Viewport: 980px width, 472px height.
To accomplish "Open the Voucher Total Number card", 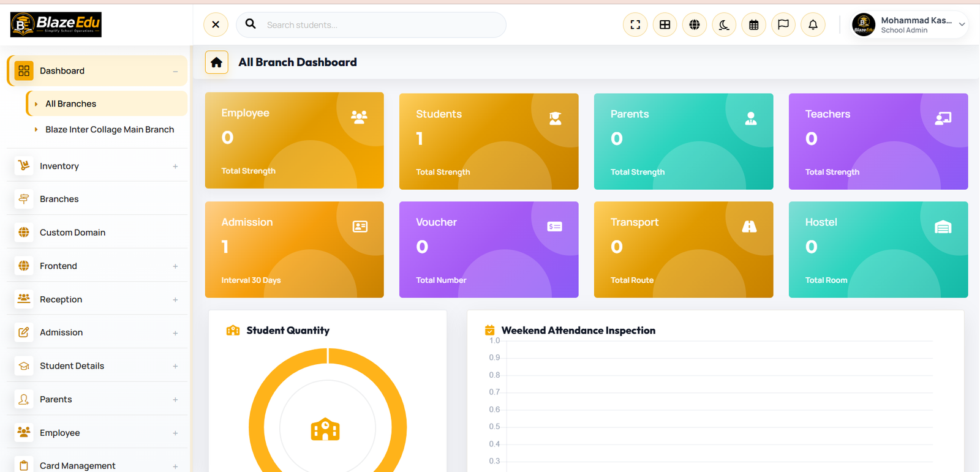I will [x=489, y=250].
